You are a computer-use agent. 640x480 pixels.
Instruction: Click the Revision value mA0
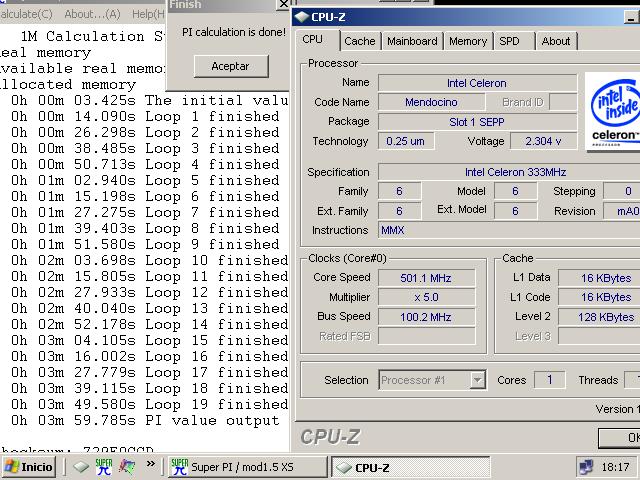pos(622,211)
